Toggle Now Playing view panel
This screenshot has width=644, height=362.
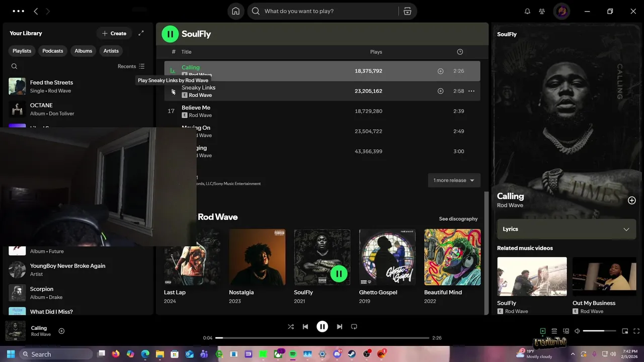(x=543, y=331)
